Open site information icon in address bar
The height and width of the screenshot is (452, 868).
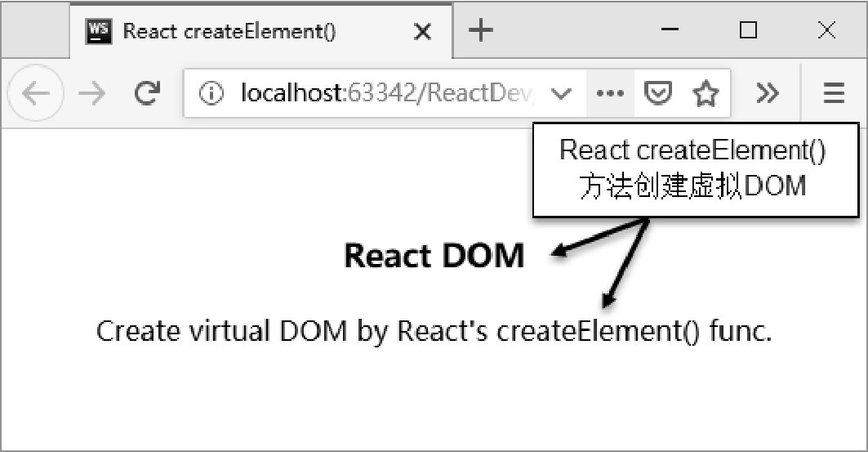point(211,94)
